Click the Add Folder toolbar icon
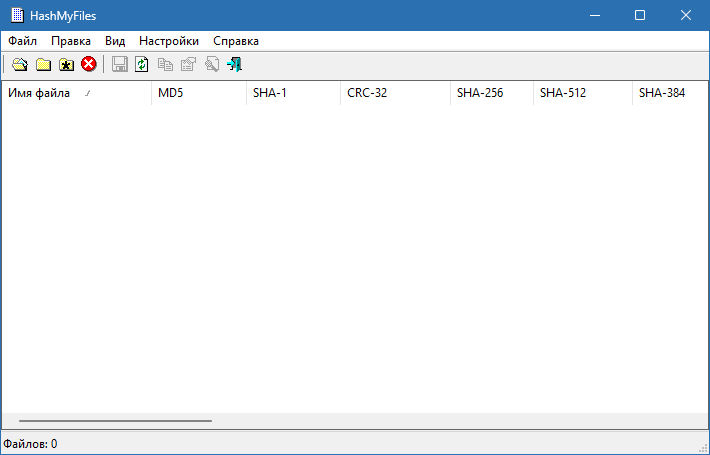 (43, 64)
